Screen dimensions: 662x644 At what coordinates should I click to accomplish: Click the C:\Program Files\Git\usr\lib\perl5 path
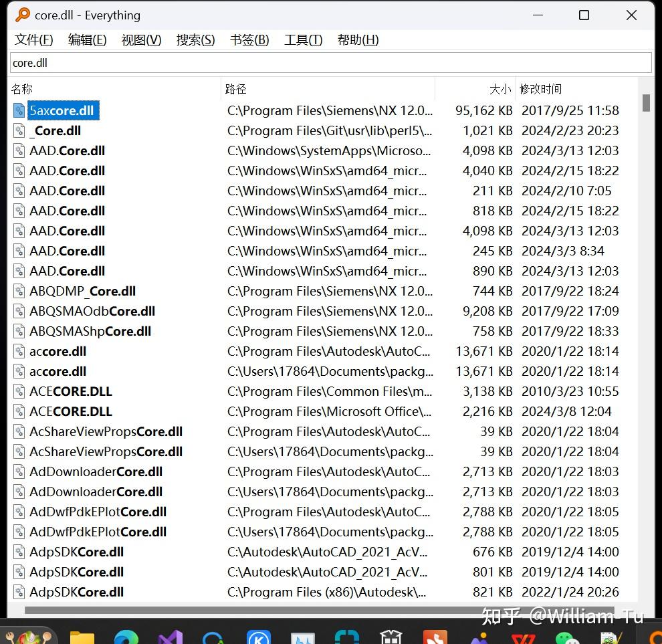329,131
